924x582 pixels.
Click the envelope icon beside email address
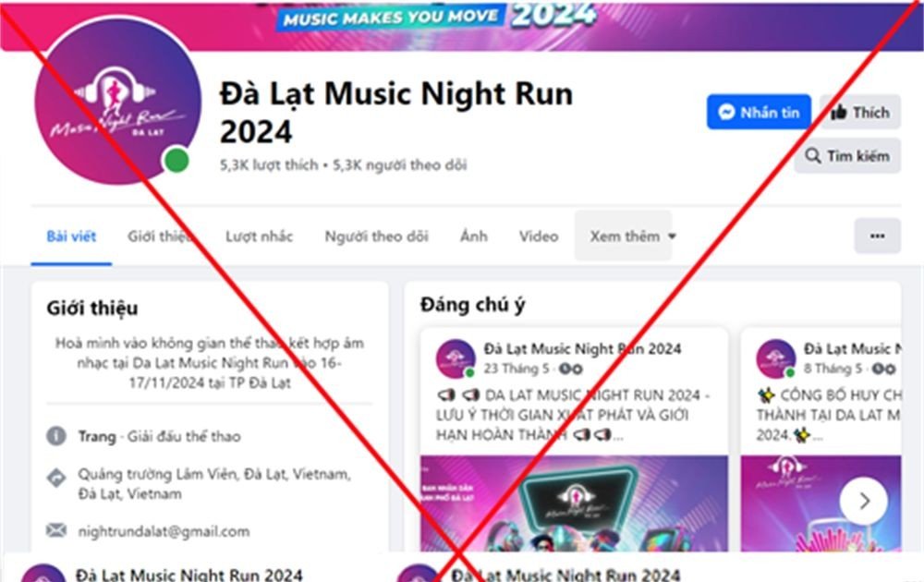56,530
